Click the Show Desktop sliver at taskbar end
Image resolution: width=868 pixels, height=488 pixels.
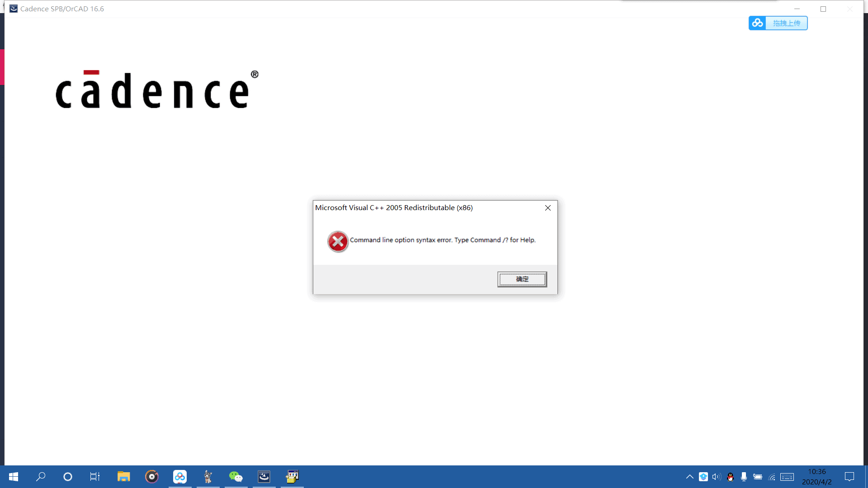(866, 477)
